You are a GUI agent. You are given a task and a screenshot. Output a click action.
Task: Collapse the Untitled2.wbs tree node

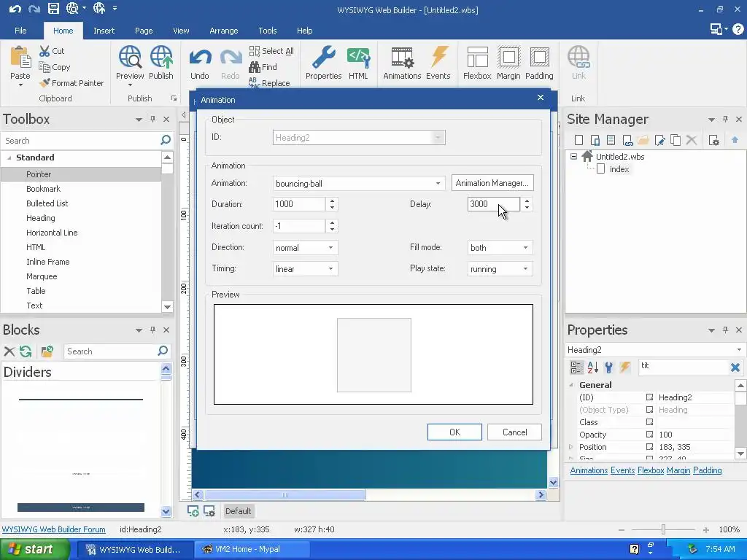(574, 156)
